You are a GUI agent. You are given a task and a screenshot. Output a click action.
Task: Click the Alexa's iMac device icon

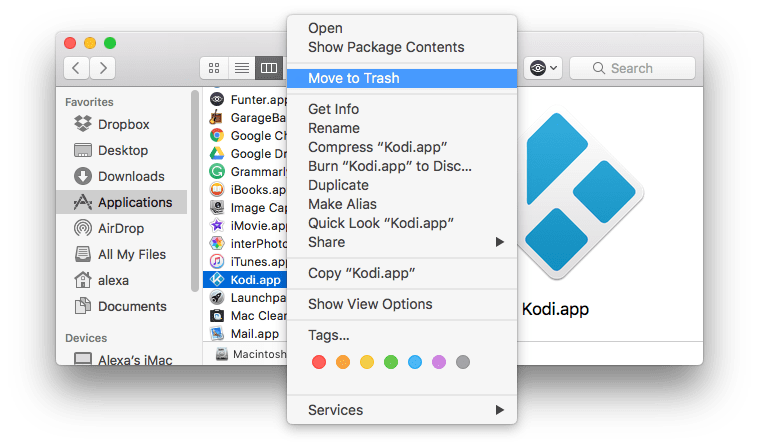point(83,358)
